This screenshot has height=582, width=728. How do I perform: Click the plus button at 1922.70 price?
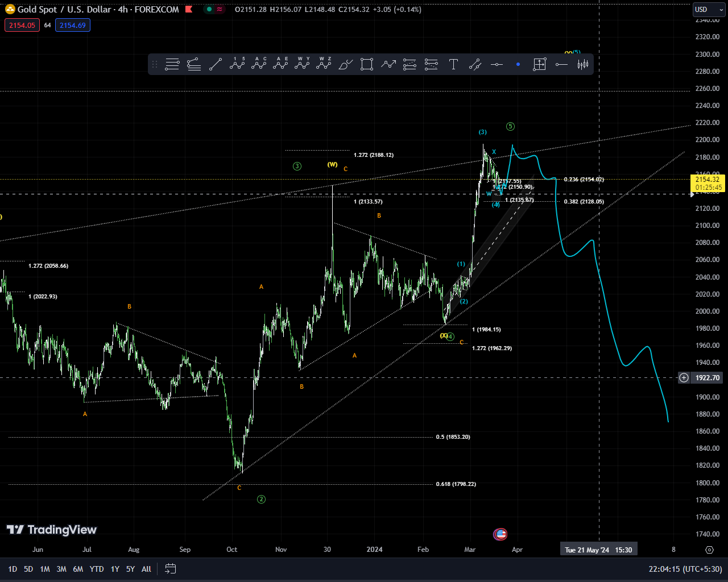tap(684, 378)
